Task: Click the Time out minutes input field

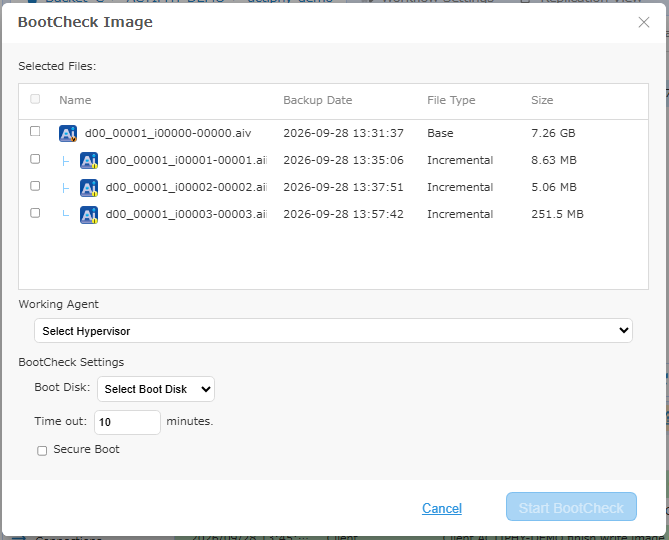Action: (127, 422)
